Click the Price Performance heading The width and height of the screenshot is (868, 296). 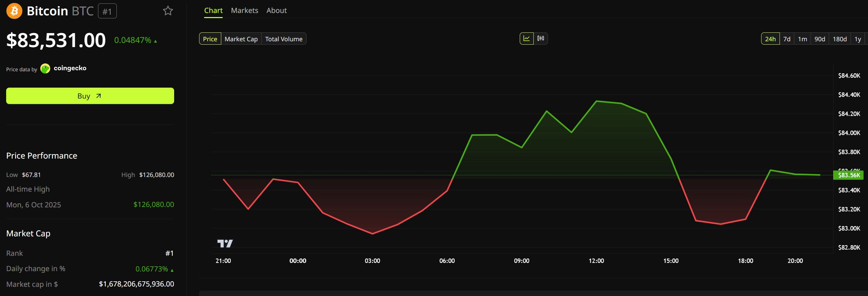[42, 156]
